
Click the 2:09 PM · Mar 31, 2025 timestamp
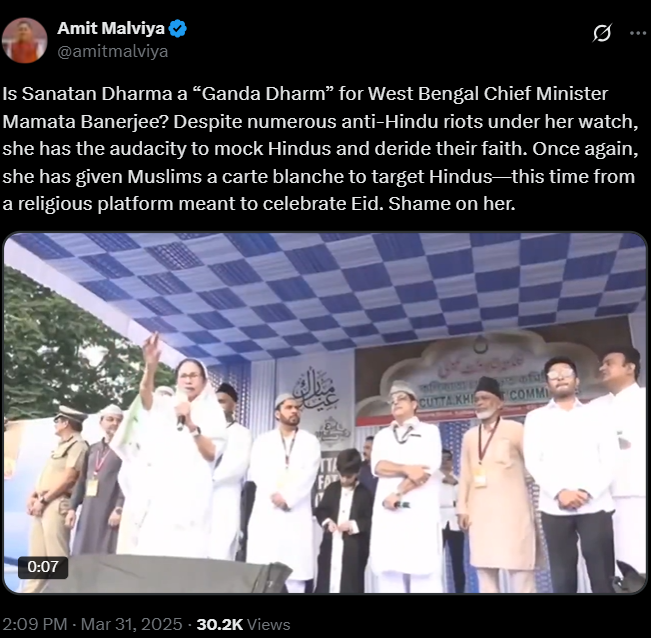[x=92, y=624]
